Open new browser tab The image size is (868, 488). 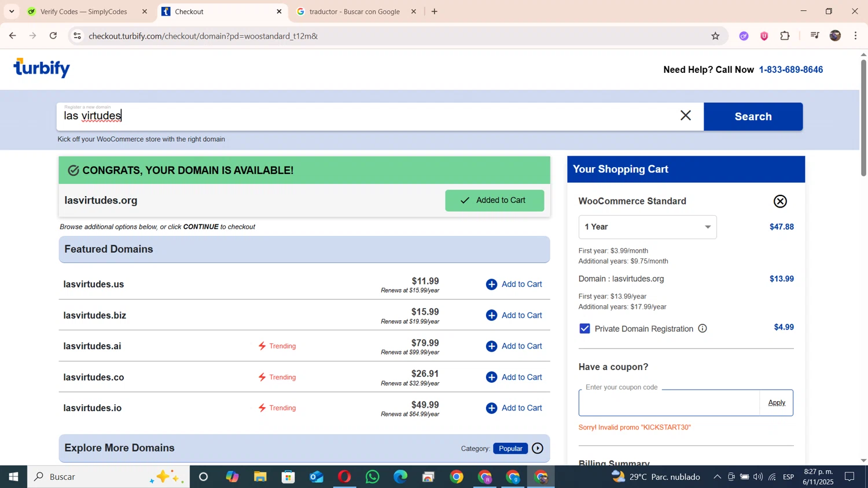pyautogui.click(x=435, y=12)
